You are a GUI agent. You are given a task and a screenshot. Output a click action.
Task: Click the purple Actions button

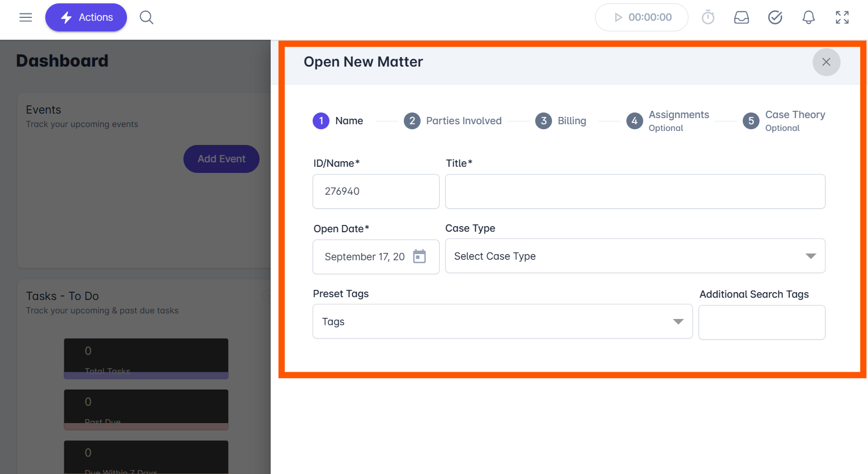86,17
